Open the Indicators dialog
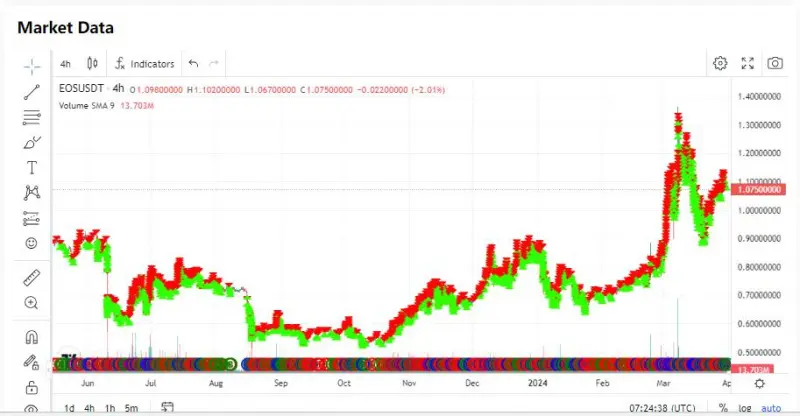 (145, 63)
